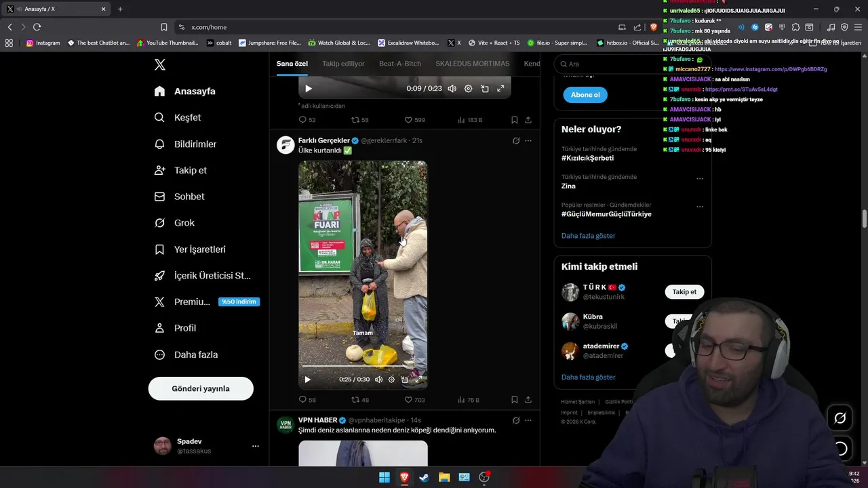
Task: Reply to post with 58 comments
Action: 307,400
